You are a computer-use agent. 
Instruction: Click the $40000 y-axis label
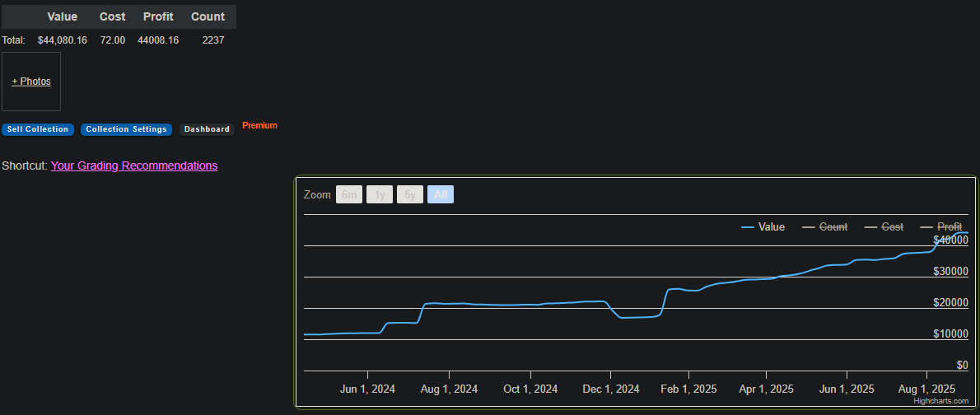click(950, 240)
